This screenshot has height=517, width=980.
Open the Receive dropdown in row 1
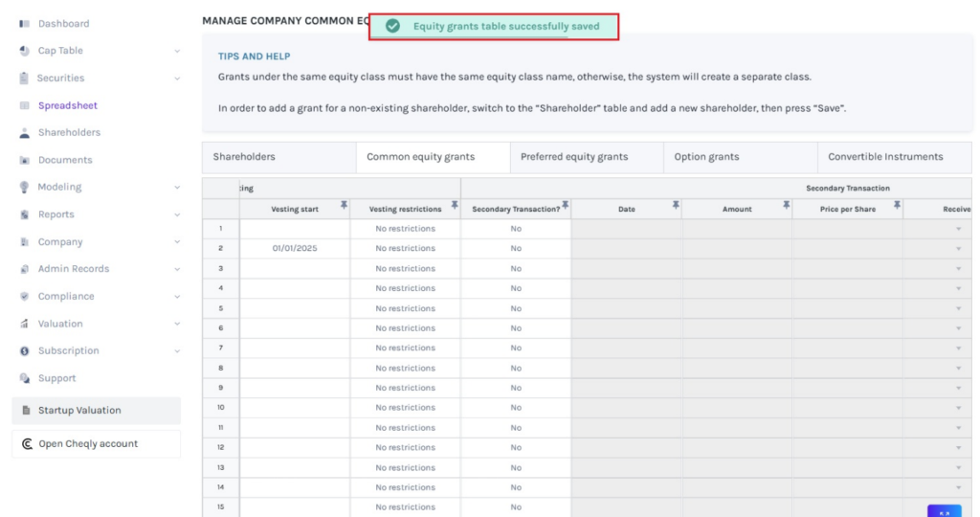pos(958,229)
